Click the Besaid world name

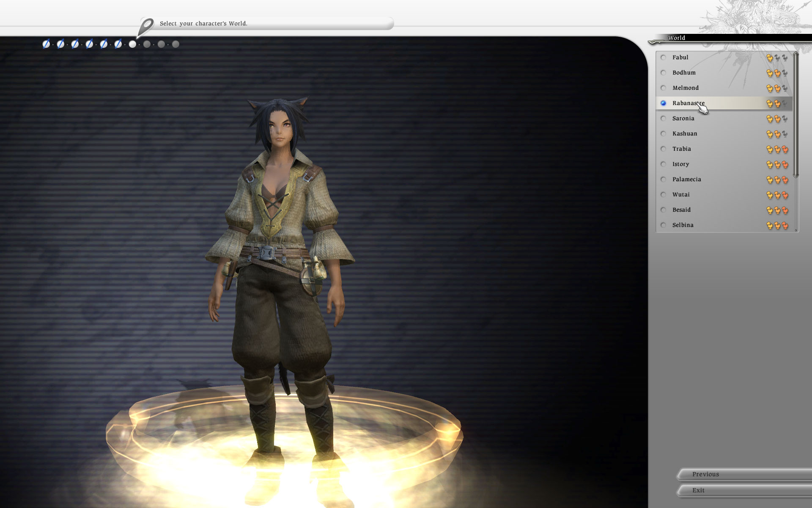[x=681, y=210]
